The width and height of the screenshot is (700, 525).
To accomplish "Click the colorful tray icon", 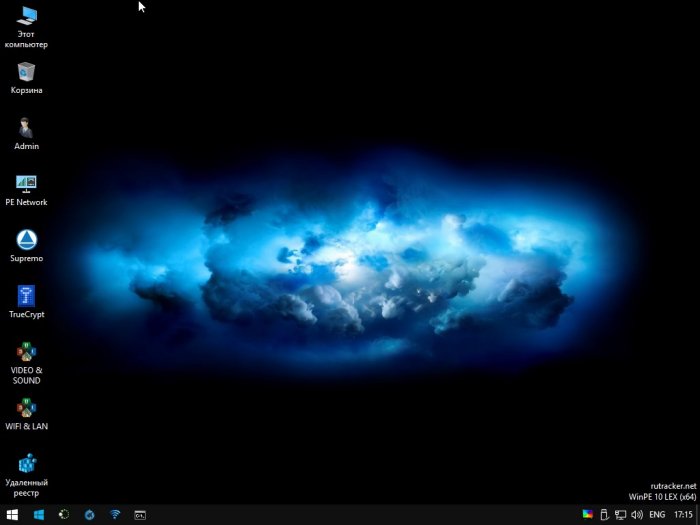I will tap(588, 515).
